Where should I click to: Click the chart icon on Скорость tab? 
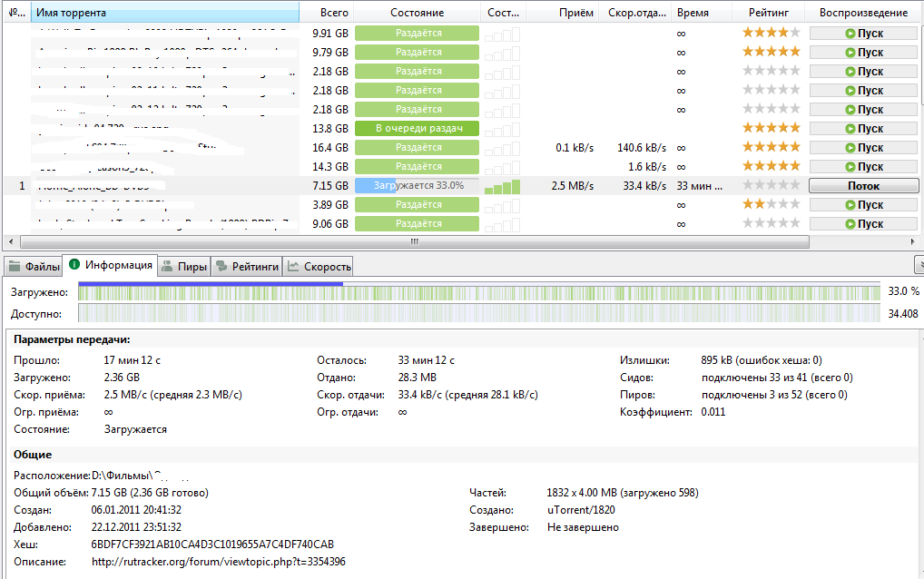point(293,266)
